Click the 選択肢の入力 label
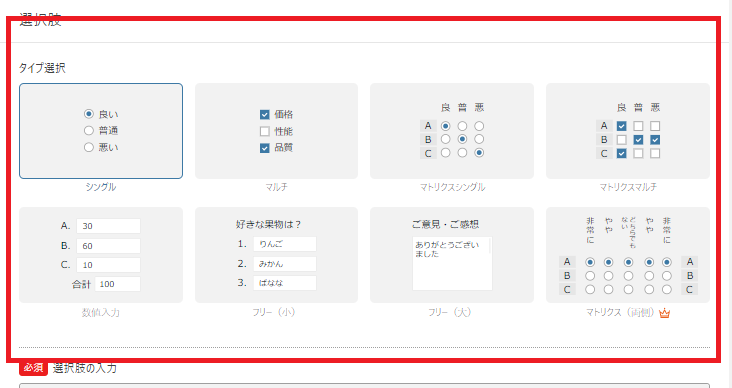The image size is (732, 388). click(x=84, y=368)
